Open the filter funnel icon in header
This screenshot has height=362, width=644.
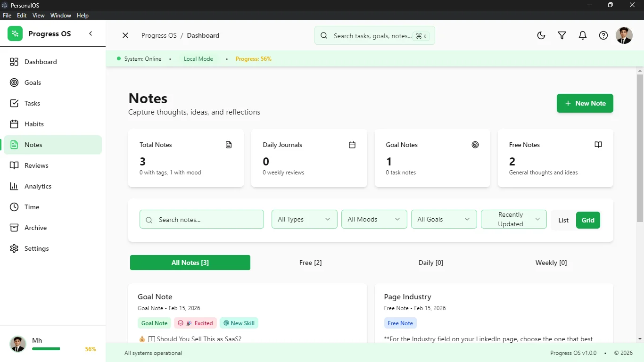[562, 35]
